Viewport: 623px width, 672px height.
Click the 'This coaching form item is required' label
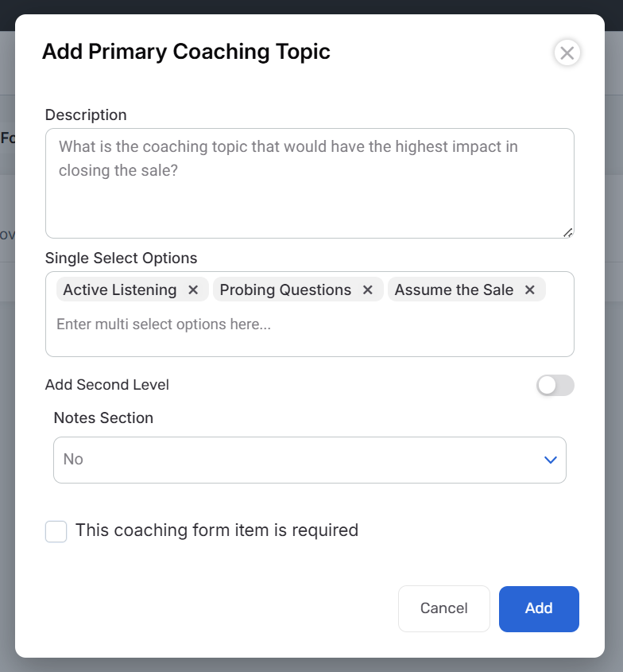pyautogui.click(x=217, y=530)
